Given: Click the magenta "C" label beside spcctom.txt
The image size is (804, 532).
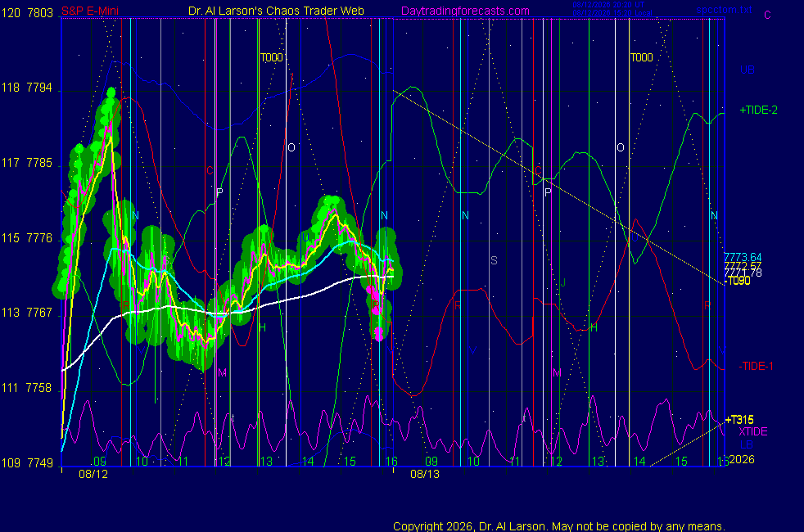Looking at the screenshot, I should pos(767,15).
